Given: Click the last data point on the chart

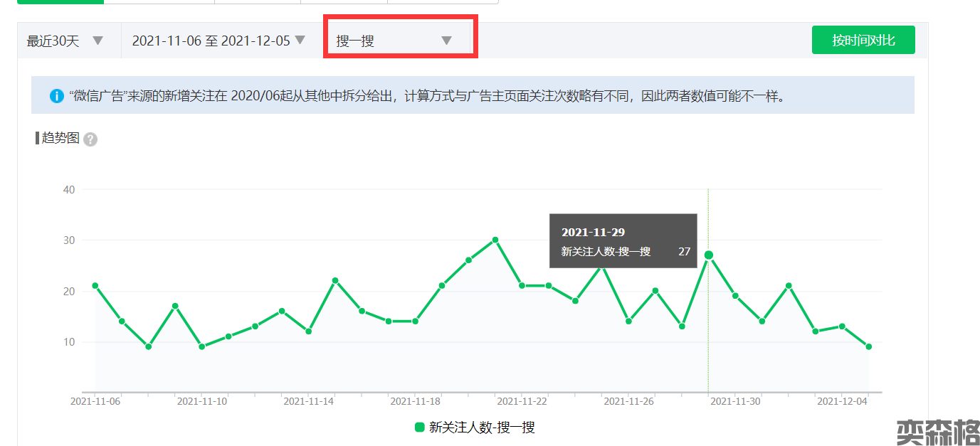Looking at the screenshot, I should pyautogui.click(x=868, y=347).
